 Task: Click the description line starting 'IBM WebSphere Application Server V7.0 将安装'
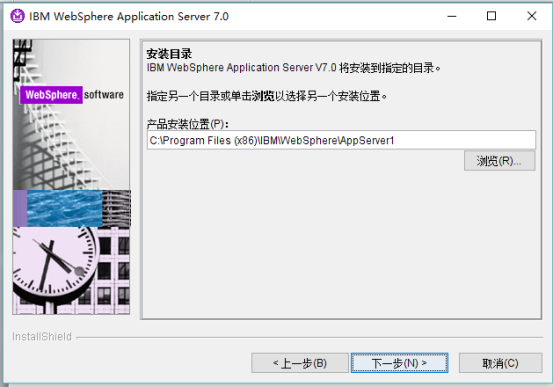293,67
